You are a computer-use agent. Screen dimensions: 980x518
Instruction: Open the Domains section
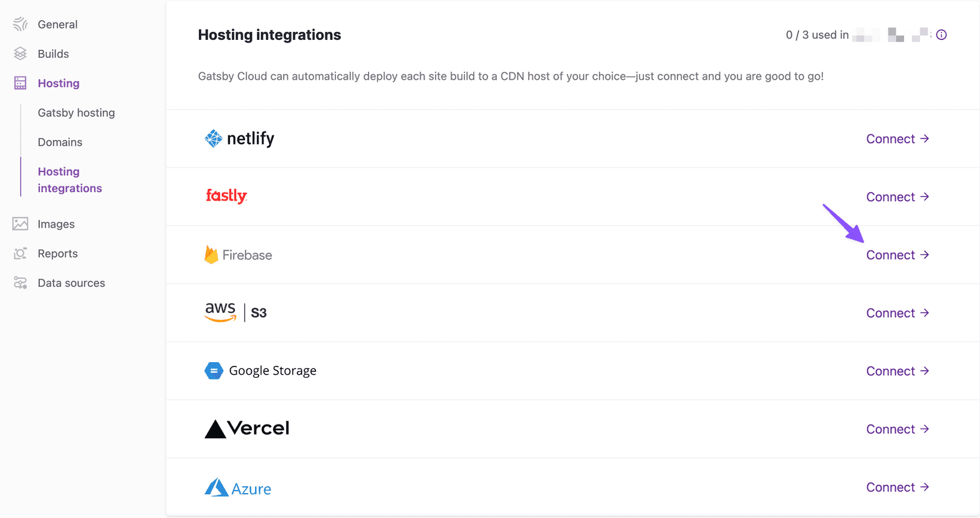tap(60, 142)
